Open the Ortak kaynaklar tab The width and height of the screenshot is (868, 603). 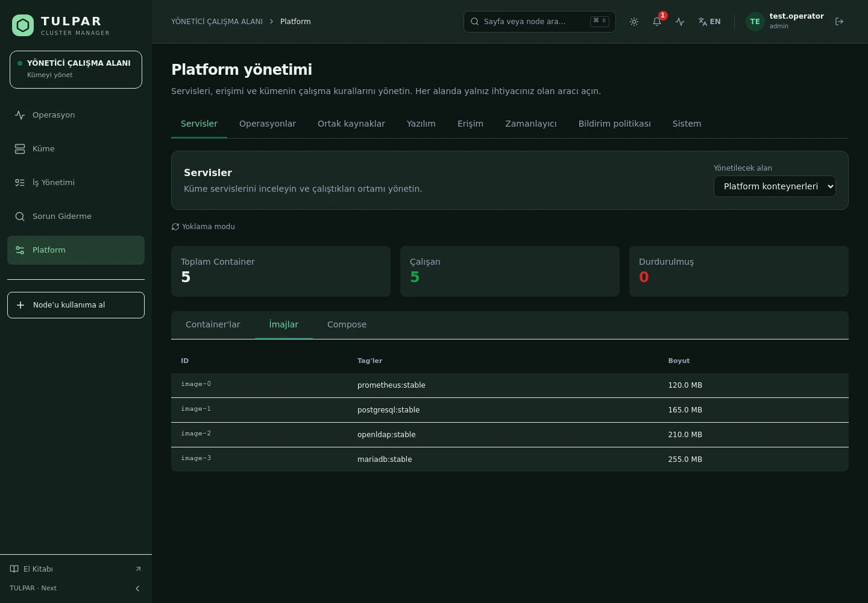click(351, 124)
